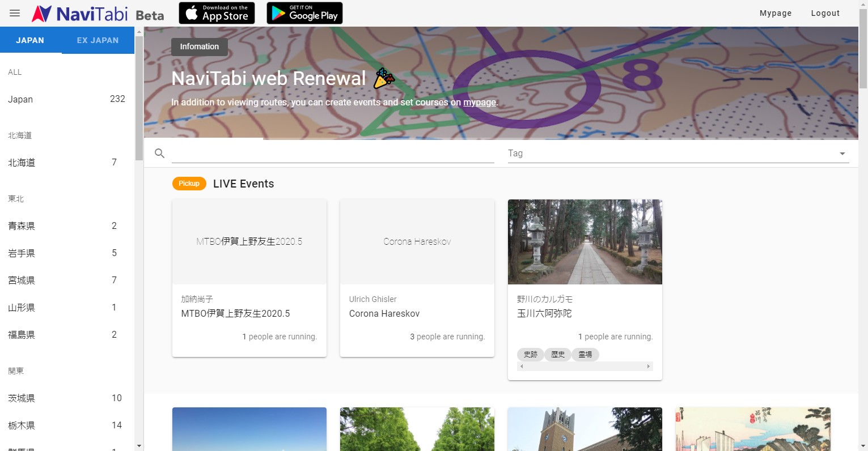
Task: Open the hamburger navigation menu
Action: 15,13
